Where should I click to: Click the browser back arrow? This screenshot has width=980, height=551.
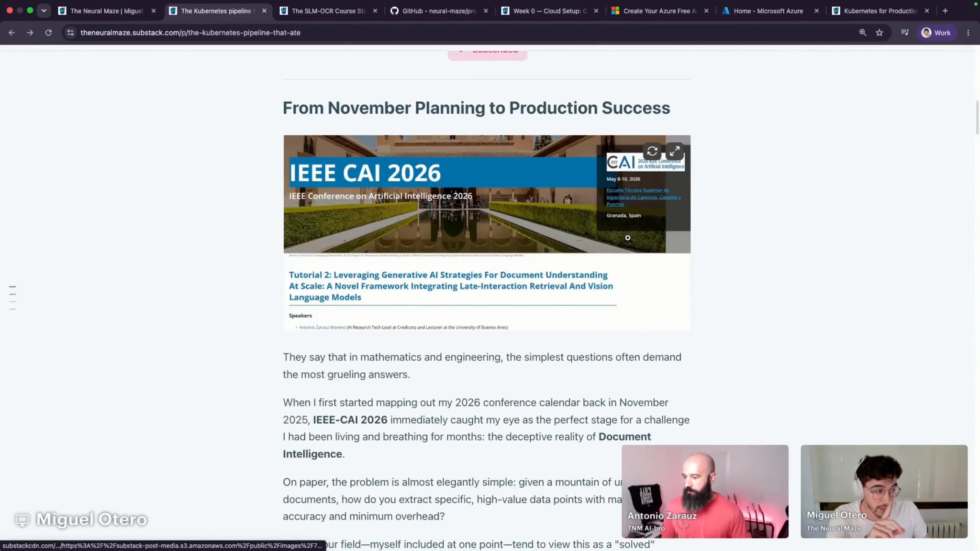tap(12, 33)
